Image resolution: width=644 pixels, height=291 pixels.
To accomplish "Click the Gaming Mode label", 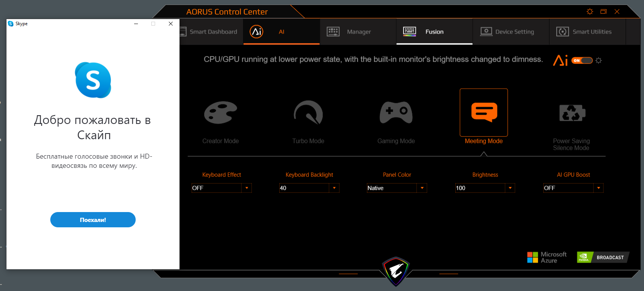I will (396, 141).
